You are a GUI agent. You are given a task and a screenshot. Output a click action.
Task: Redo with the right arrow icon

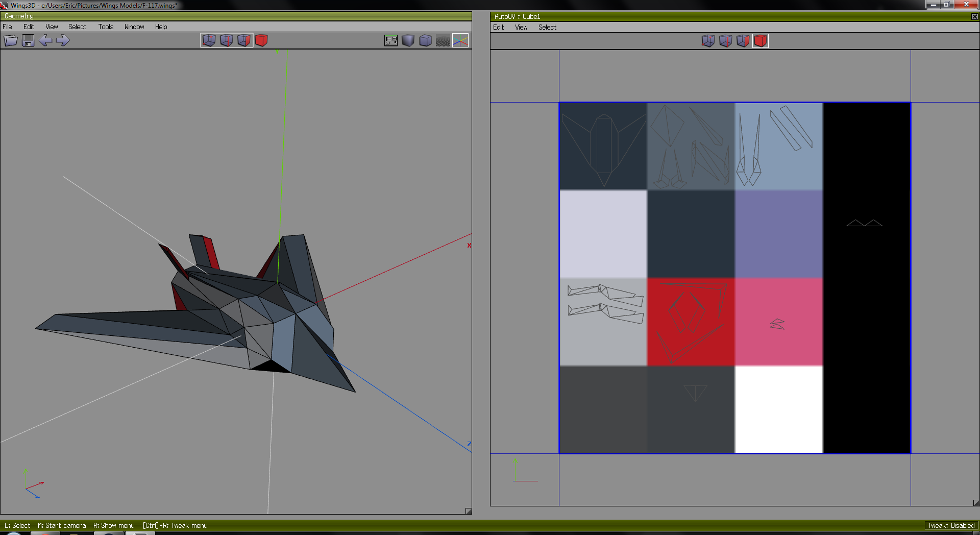pos(63,40)
